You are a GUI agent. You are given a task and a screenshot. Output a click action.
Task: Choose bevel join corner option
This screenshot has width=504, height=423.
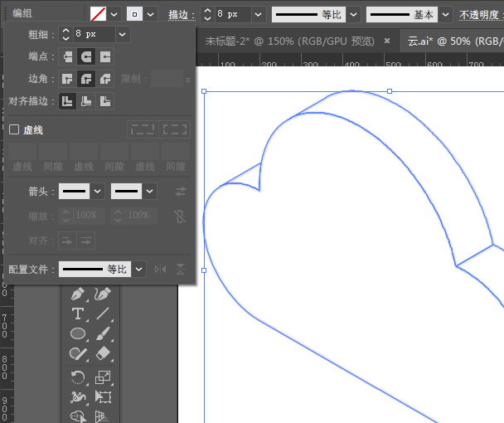[105, 79]
